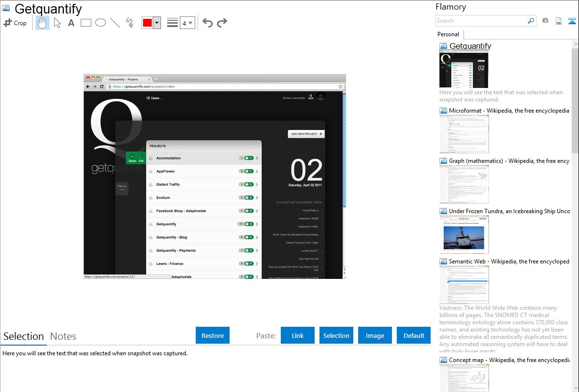Image resolution: width=579 pixels, height=392 pixels.
Task: Click the Flamory icon beside Semantic Web title
Action: point(444,261)
